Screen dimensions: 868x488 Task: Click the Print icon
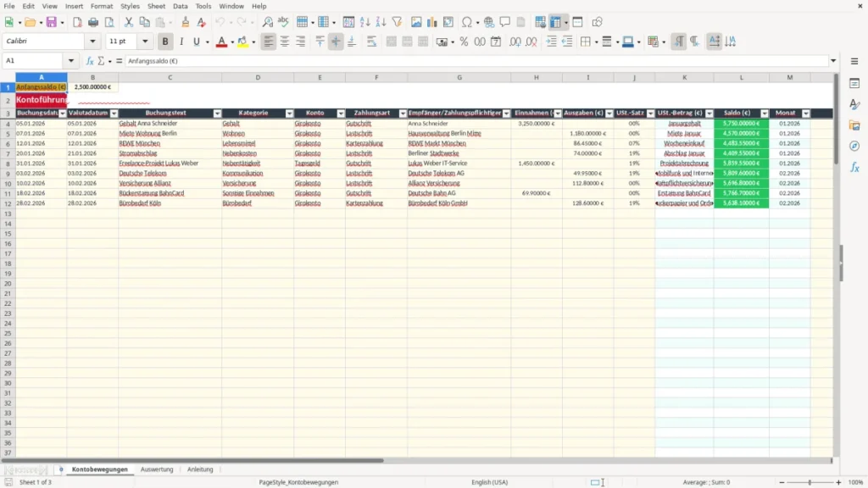click(93, 22)
